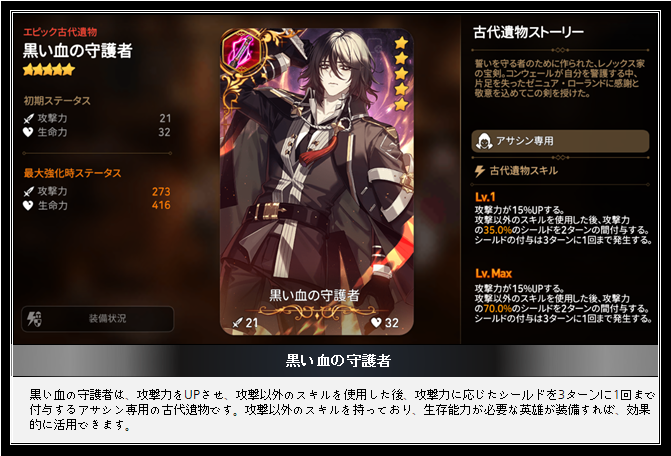
Task: Click the sword icon next to initial 攻撃力
Action: (29, 118)
